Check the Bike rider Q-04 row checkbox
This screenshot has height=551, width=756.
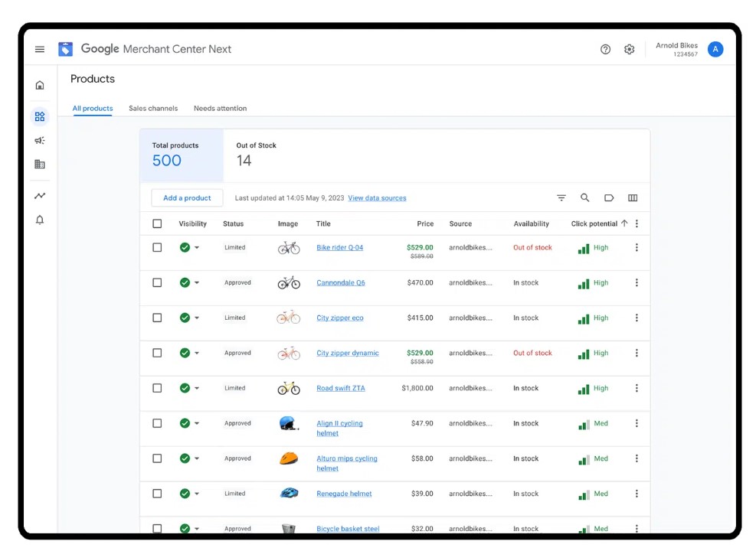157,247
